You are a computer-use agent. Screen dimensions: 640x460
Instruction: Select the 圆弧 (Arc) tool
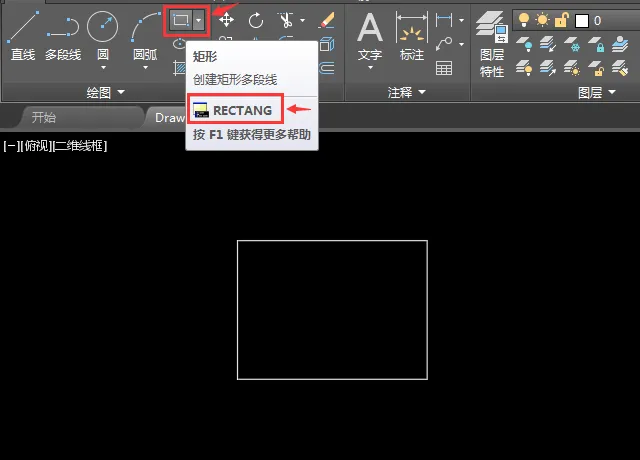pos(145,37)
